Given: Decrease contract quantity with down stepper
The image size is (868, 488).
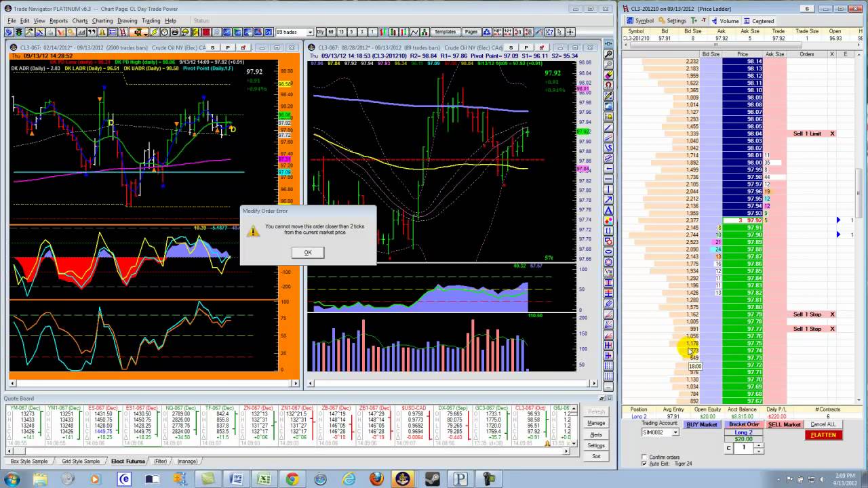Looking at the screenshot, I should coord(759,451).
